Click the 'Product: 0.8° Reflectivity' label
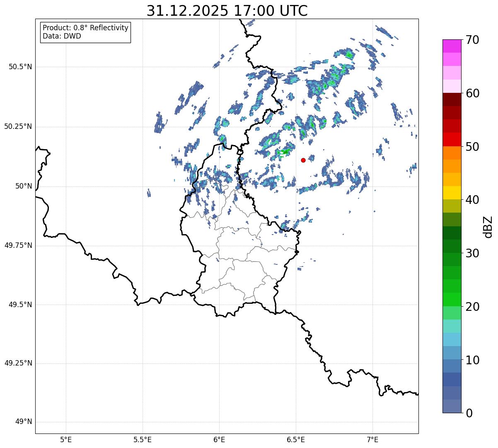This screenshot has height=448, width=498. 86,28
